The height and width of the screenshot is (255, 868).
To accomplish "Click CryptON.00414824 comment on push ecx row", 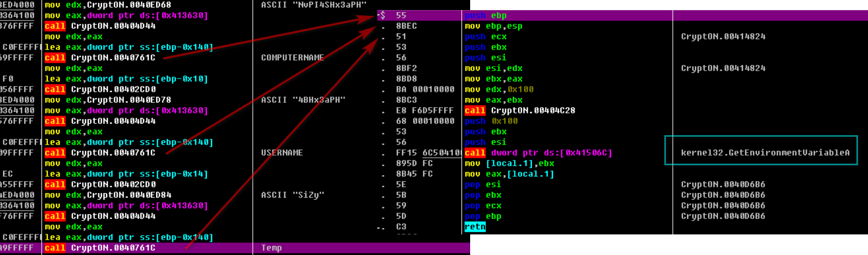I will [x=723, y=36].
